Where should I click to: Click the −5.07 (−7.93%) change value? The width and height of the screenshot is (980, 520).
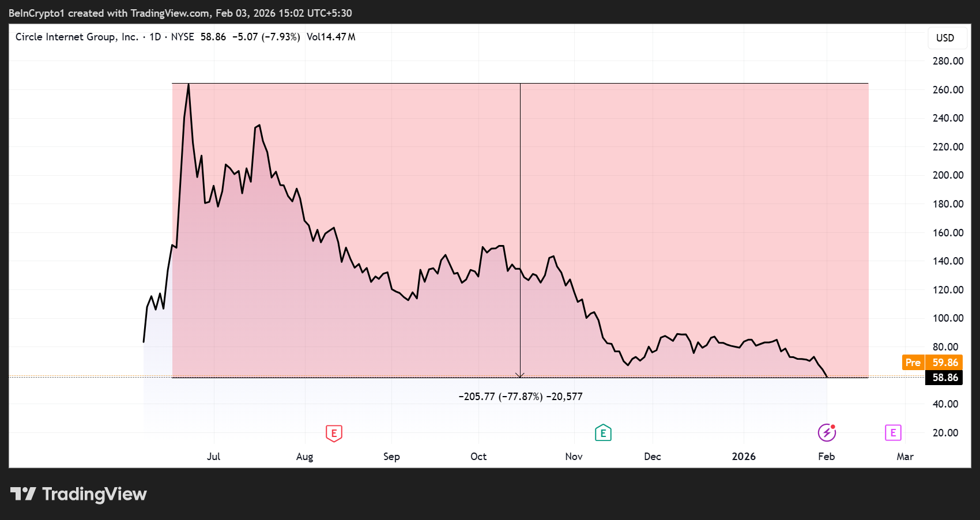pos(266,37)
